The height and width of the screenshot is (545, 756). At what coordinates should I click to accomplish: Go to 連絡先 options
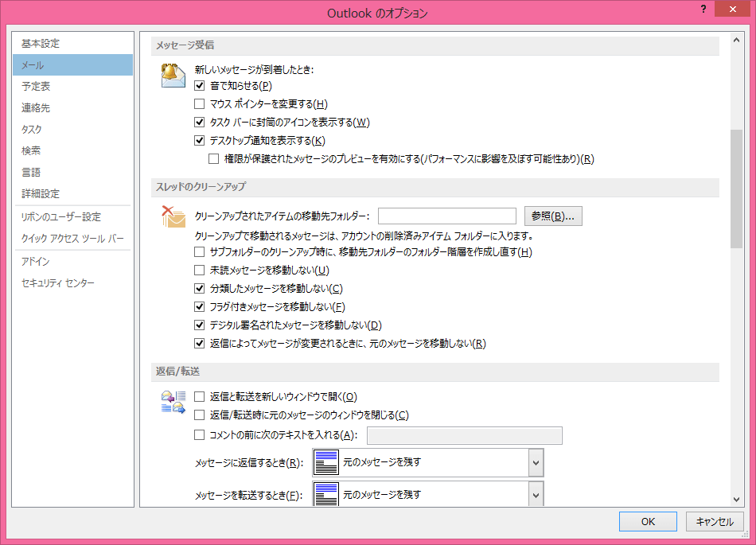72,108
